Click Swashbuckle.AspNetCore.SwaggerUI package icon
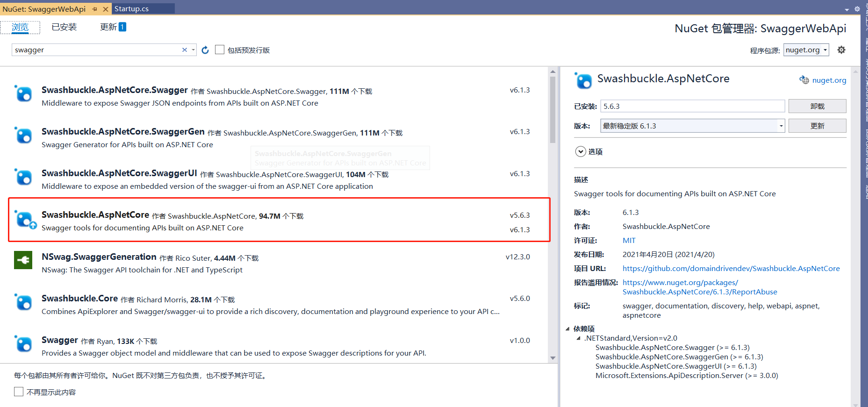This screenshot has height=407, width=868. [23, 177]
